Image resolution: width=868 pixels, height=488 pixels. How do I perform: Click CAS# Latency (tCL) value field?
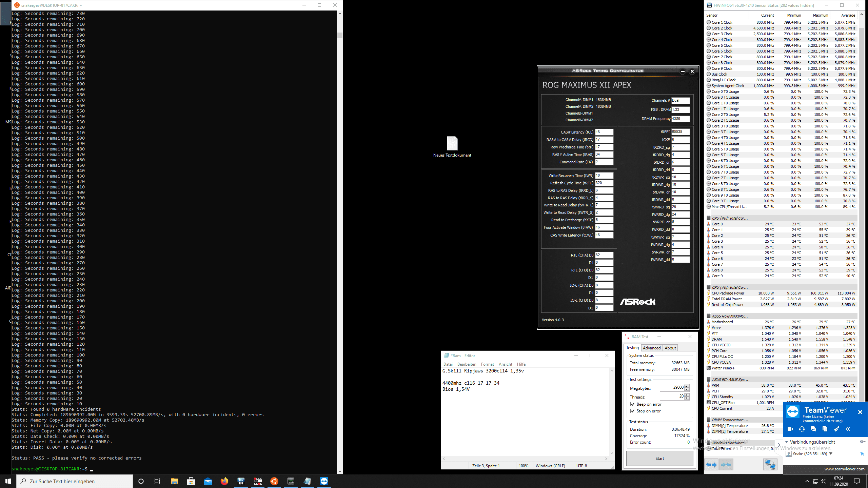click(x=604, y=132)
